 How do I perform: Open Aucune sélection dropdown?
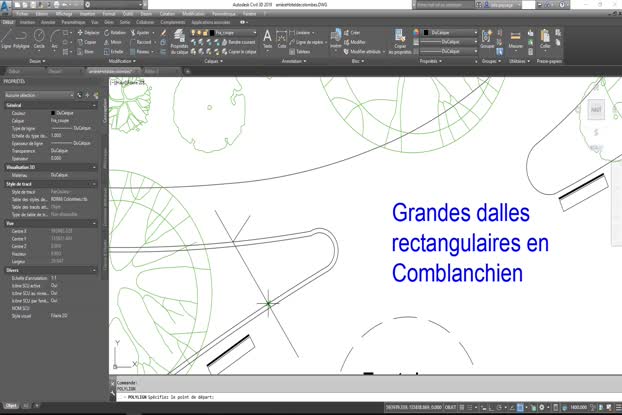pos(38,95)
